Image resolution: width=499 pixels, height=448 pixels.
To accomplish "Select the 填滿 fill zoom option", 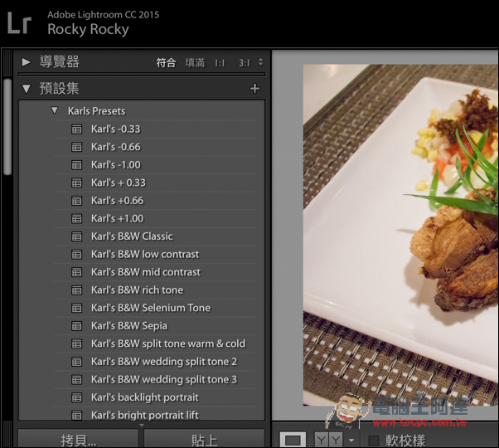I will 195,63.
